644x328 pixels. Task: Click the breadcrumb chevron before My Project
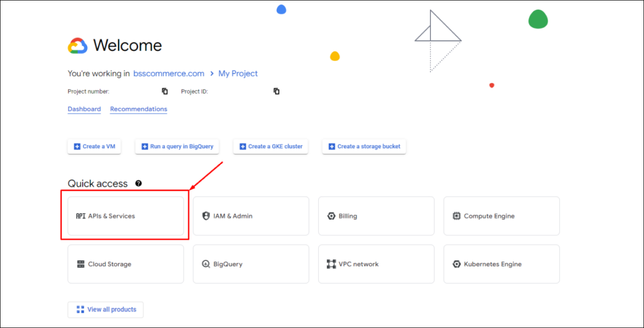(212, 73)
